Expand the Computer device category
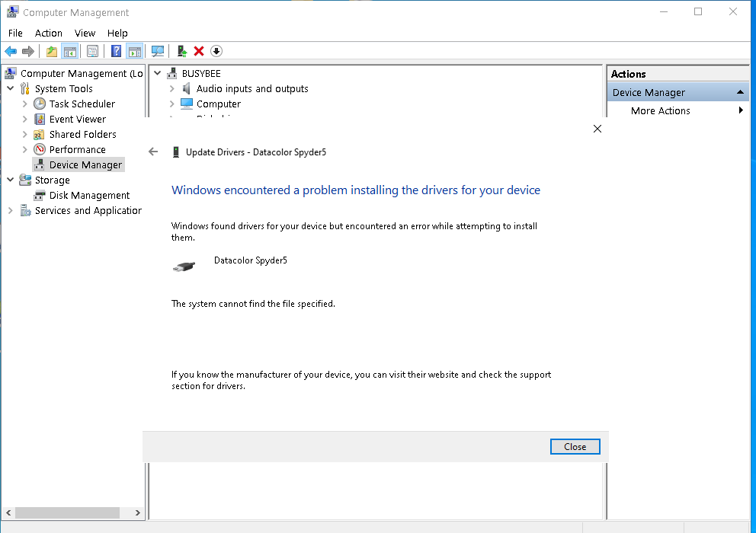The width and height of the screenshot is (756, 533). [x=172, y=104]
